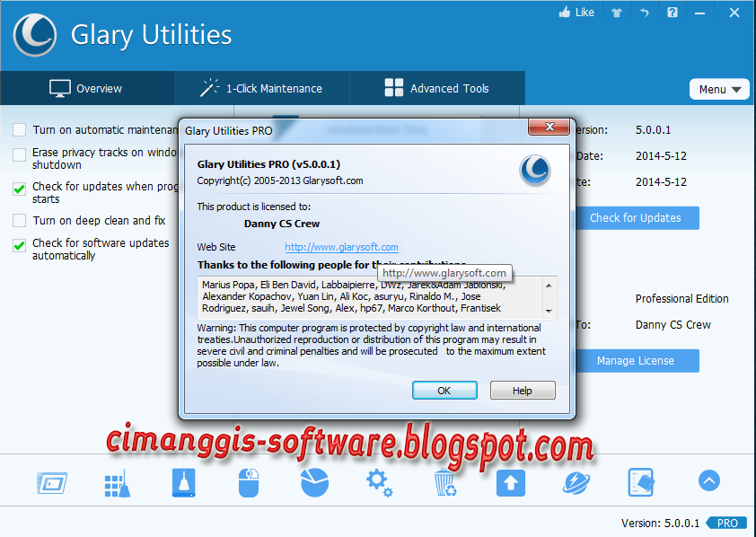Click the PRO badge in status bar
The image size is (756, 537).
(726, 523)
